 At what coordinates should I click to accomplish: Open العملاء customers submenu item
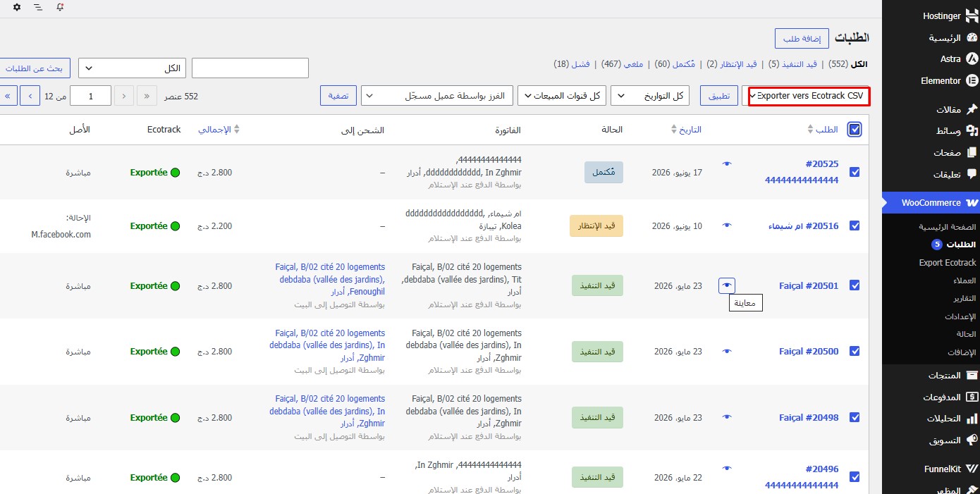tap(965, 280)
